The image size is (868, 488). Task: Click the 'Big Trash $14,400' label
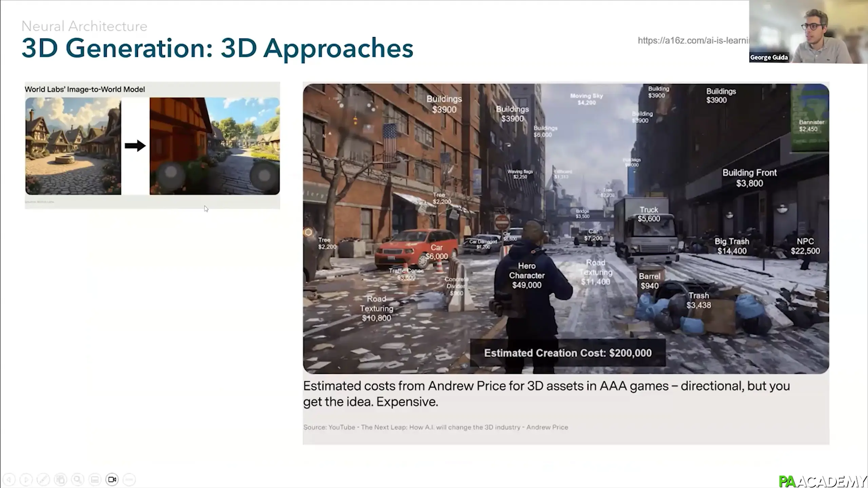coord(732,246)
